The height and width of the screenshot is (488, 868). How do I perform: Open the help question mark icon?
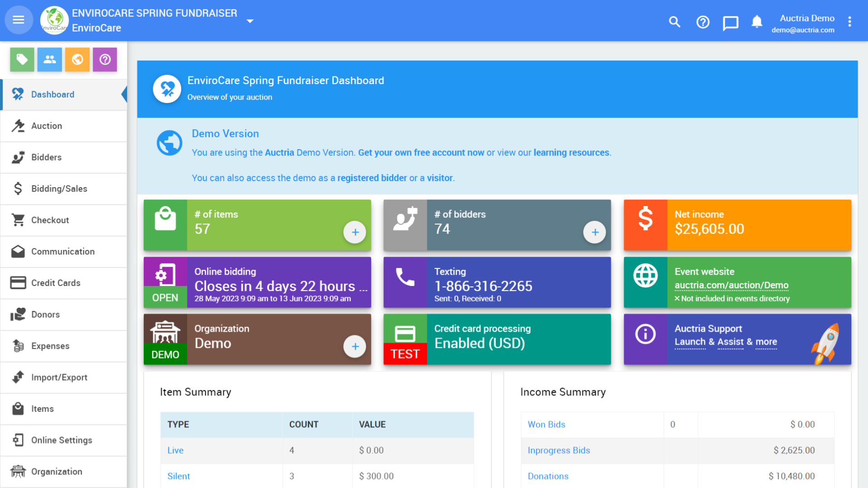pos(703,22)
